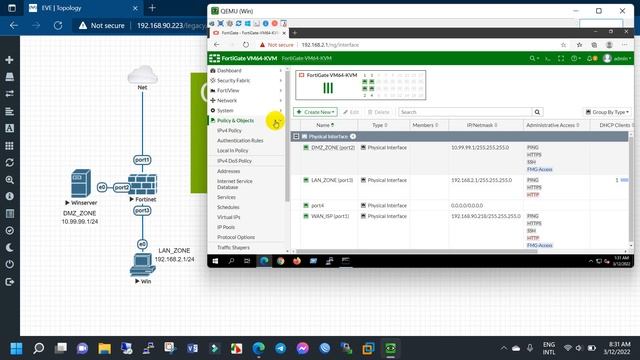Select the port4 interface row
This screenshot has height=360, width=640.
coord(460,205)
